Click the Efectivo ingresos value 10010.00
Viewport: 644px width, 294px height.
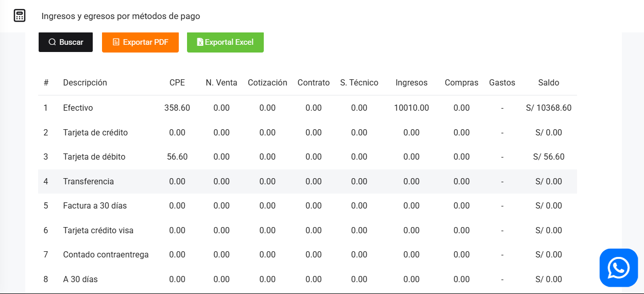[x=411, y=108]
